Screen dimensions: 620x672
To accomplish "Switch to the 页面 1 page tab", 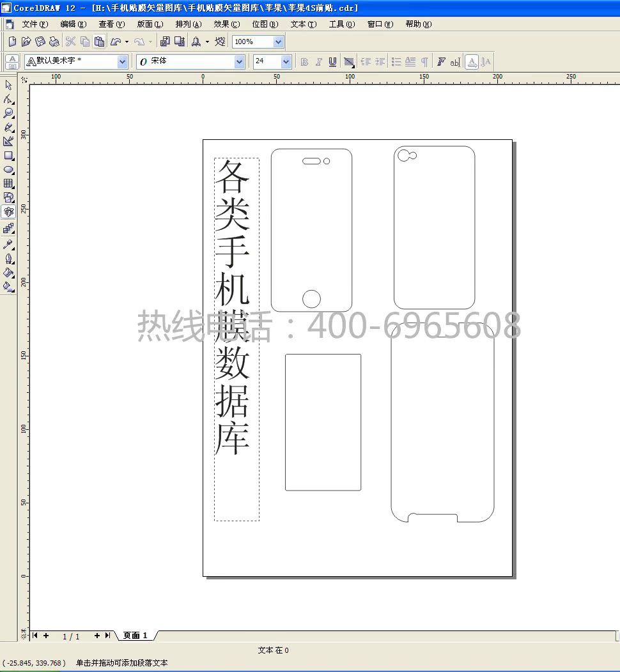I will click(135, 636).
